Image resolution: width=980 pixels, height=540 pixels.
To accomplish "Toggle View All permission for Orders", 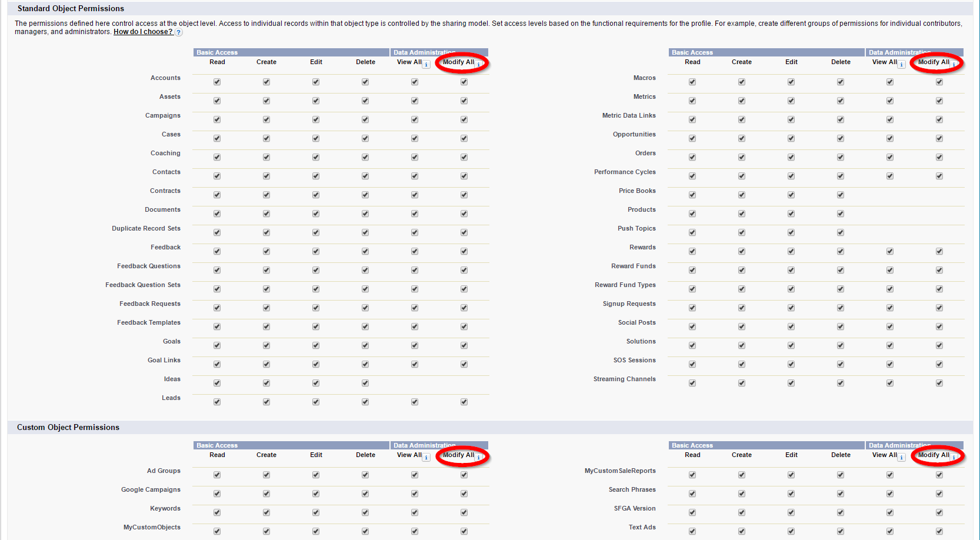I will [x=890, y=157].
